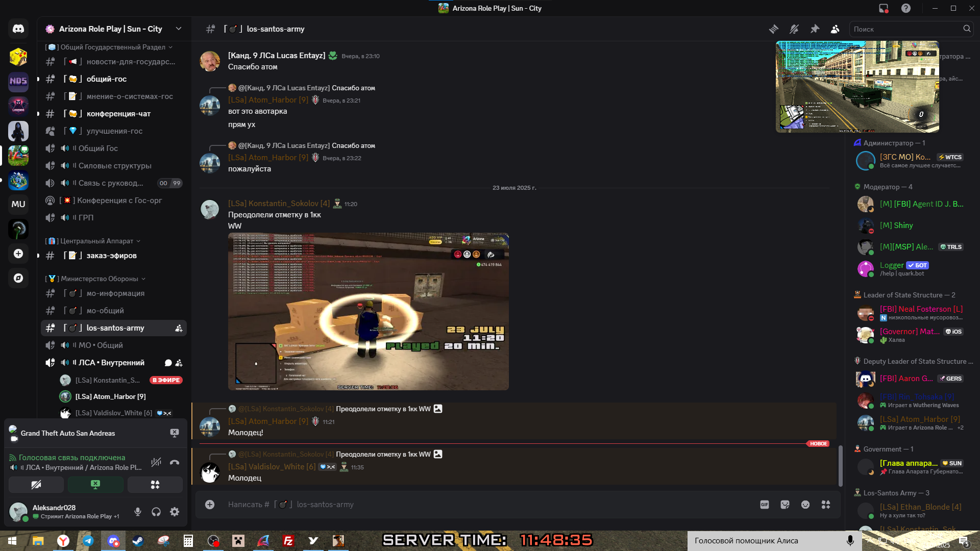Open Steam from Windows taskbar

[138, 541]
